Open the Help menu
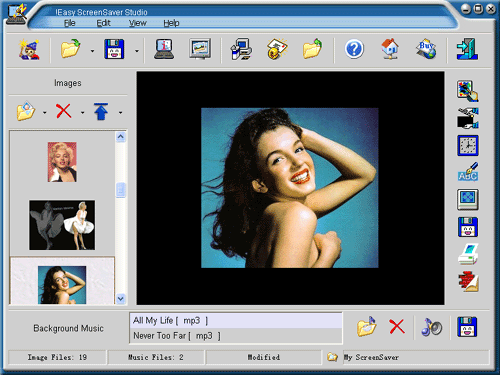This screenshot has width=500, height=375. pyautogui.click(x=171, y=23)
